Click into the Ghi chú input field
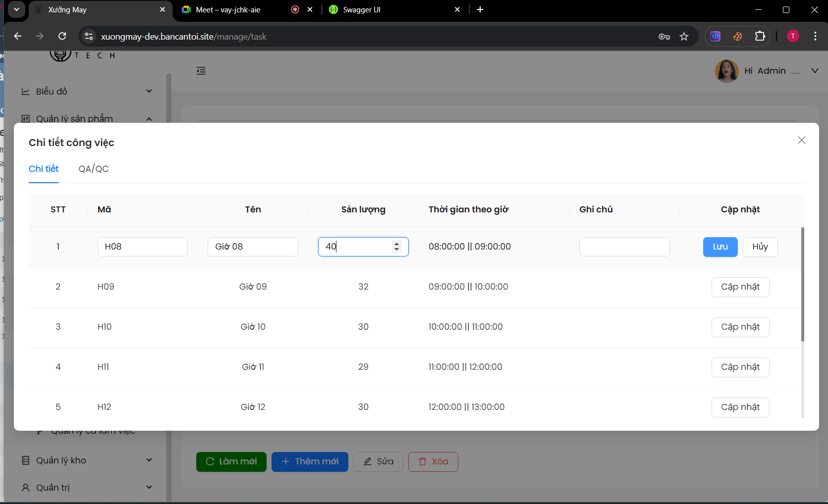This screenshot has height=504, width=828. [x=624, y=247]
